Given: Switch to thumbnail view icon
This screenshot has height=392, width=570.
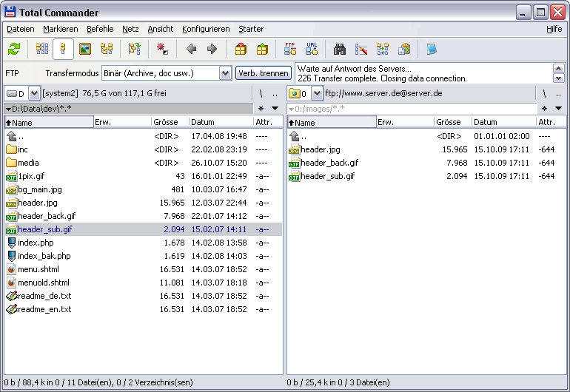Looking at the screenshot, I should (x=85, y=50).
